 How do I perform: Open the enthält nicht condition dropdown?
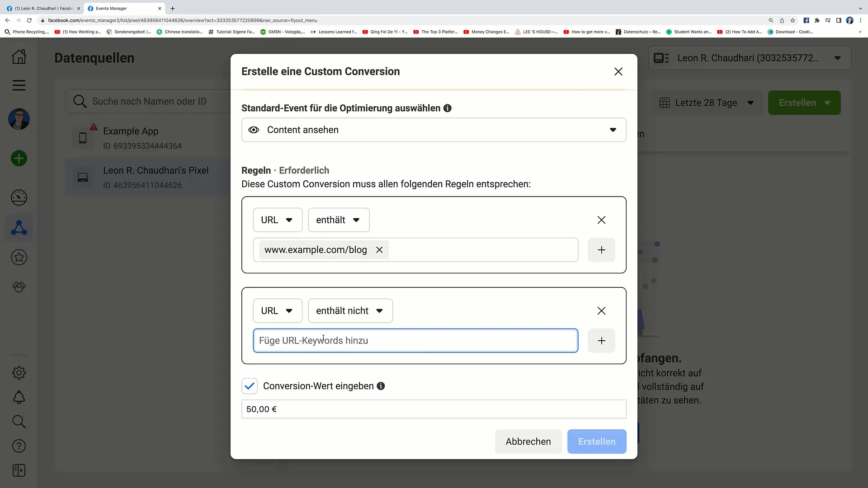click(350, 311)
